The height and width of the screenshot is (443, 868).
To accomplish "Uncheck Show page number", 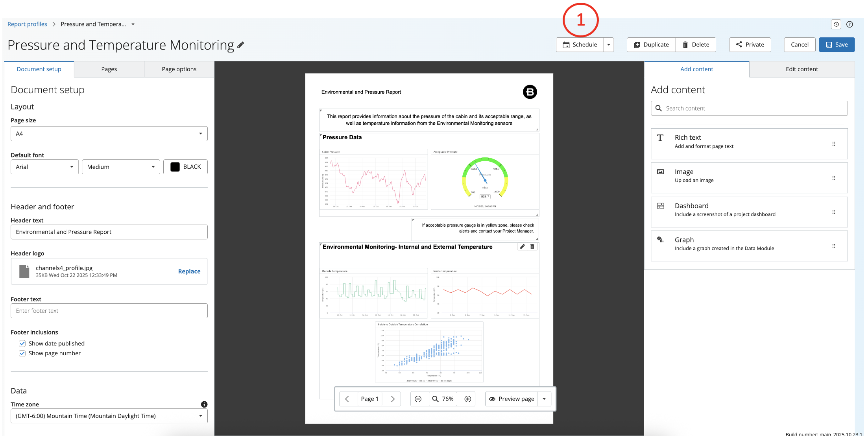I will 22,353.
